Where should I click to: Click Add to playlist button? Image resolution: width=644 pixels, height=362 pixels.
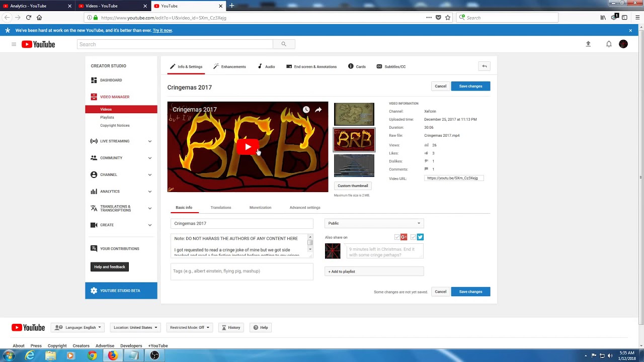tap(374, 271)
